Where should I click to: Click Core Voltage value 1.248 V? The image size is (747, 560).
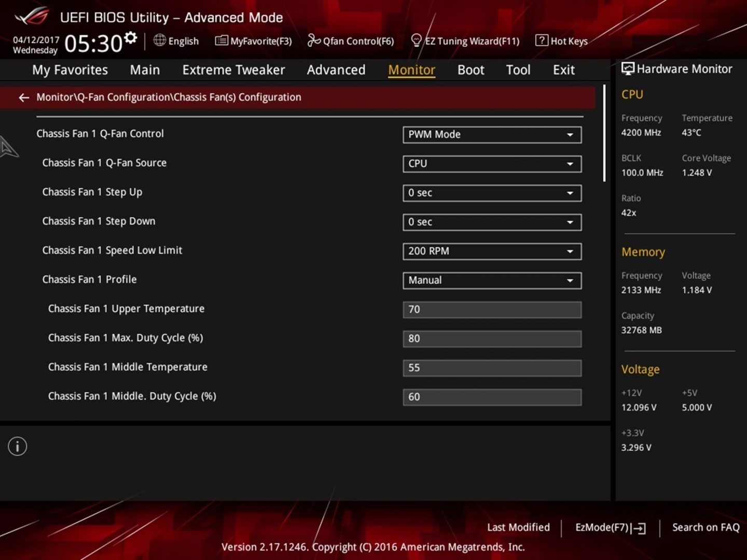pos(697,173)
